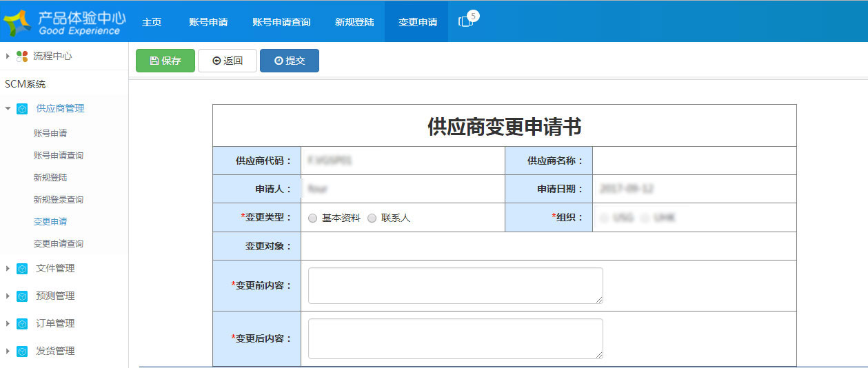
Task: Click inside the 变更前内容 text area
Action: 456,285
